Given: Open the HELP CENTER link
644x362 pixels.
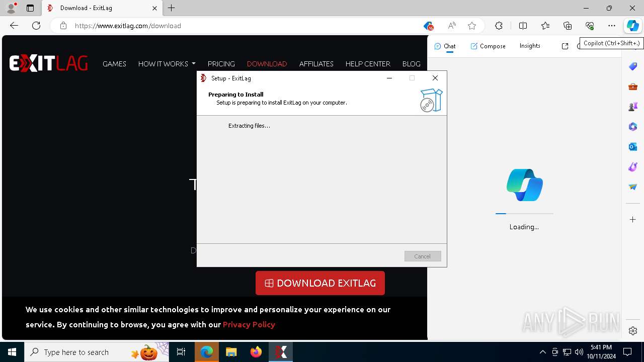Looking at the screenshot, I should (368, 64).
